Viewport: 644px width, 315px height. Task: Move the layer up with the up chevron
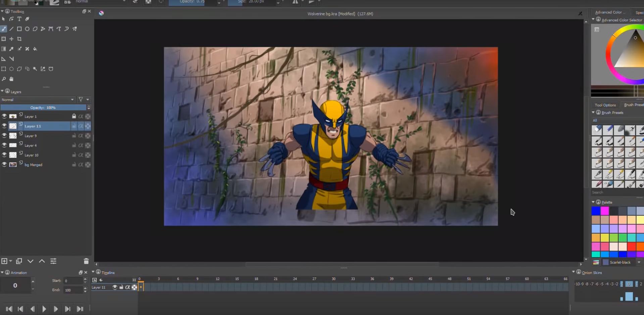(x=42, y=261)
